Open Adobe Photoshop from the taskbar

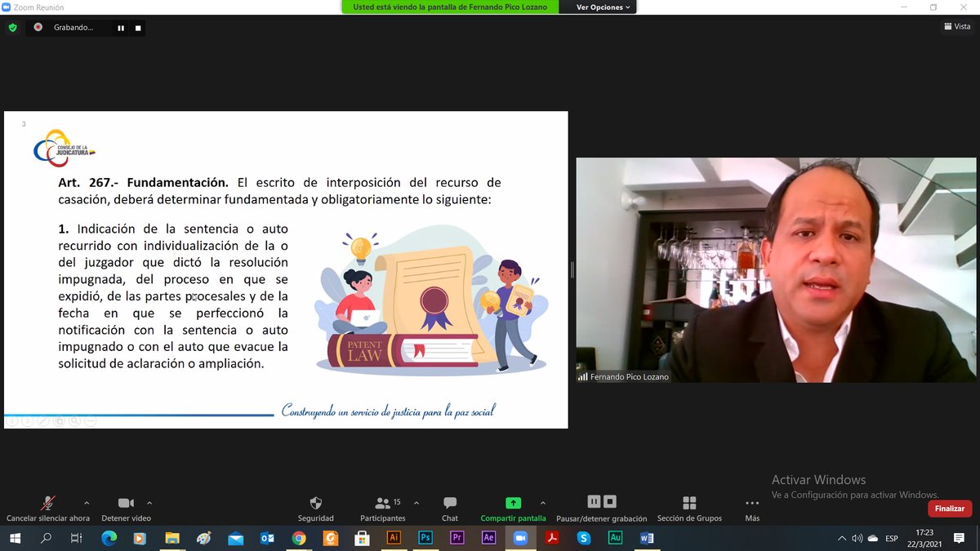click(425, 538)
